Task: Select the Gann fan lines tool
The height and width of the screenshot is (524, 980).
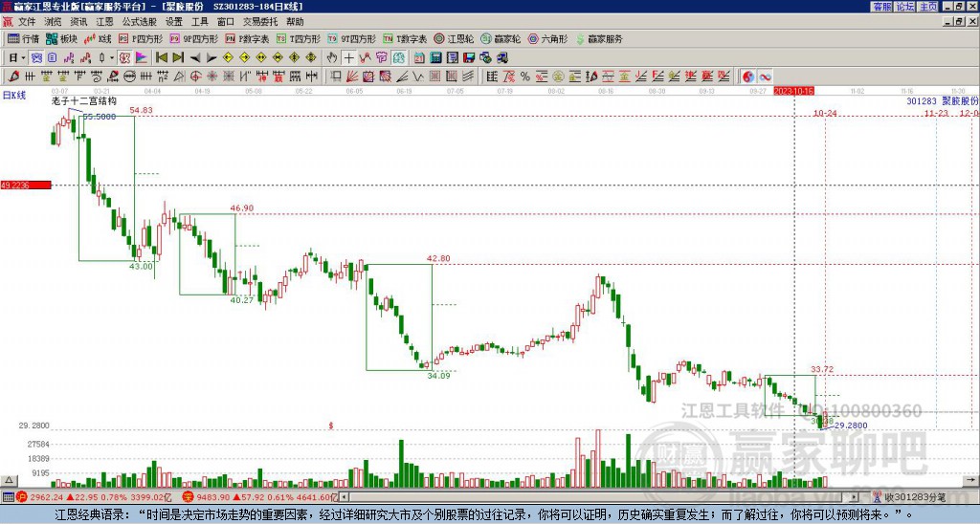Action: point(352,76)
